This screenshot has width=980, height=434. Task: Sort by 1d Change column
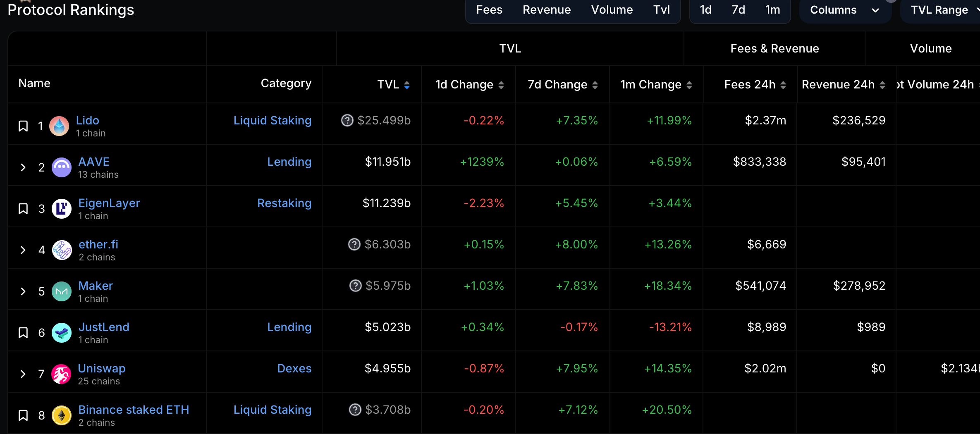pos(501,85)
